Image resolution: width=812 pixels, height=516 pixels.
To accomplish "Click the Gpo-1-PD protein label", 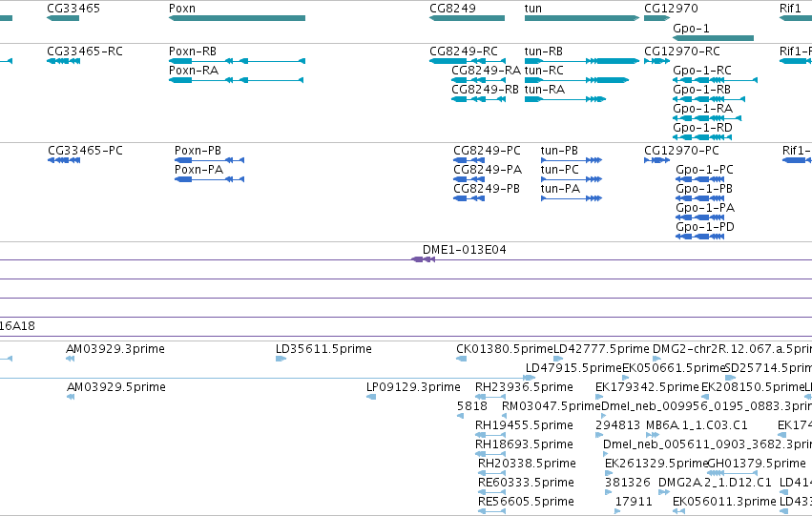I will (x=705, y=227).
